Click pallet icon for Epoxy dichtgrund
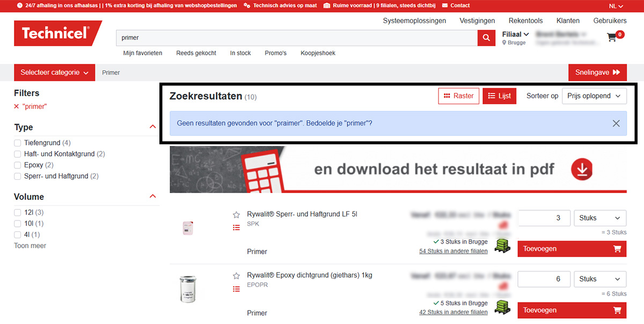The width and height of the screenshot is (644, 324). [x=502, y=307]
